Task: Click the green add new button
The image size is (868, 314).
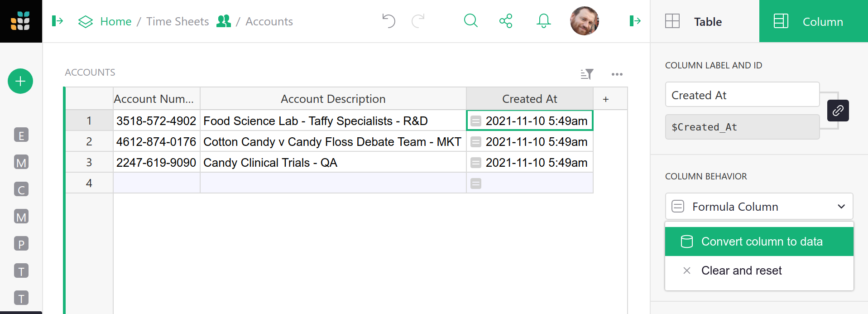Action: (20, 81)
